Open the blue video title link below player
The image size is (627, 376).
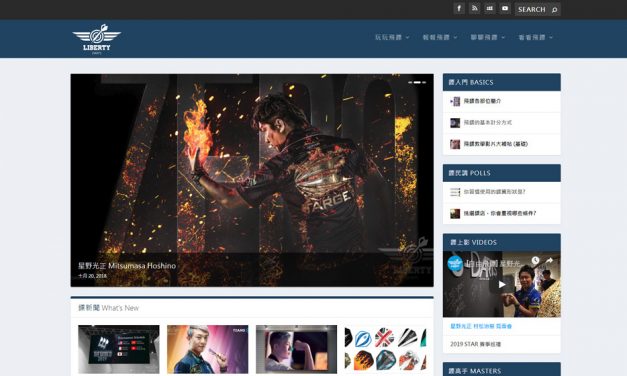point(481,326)
